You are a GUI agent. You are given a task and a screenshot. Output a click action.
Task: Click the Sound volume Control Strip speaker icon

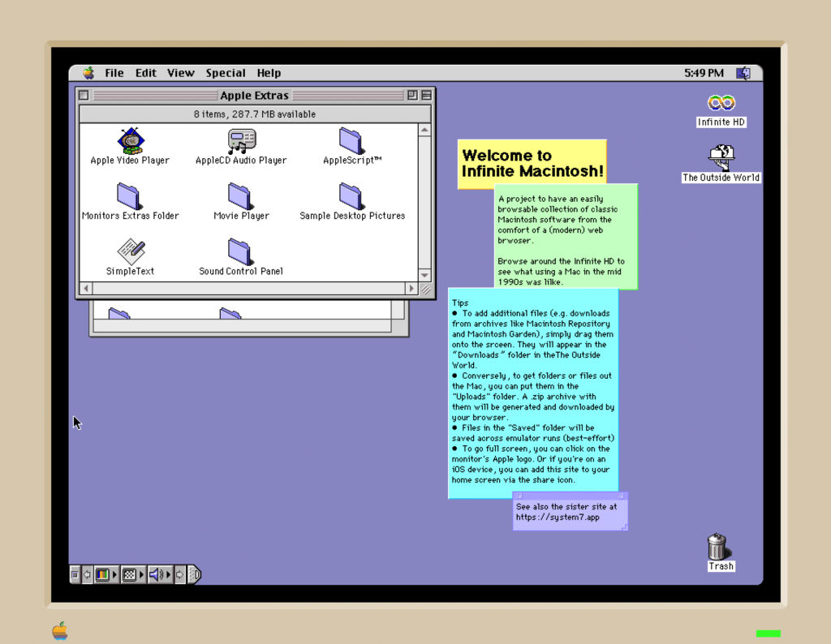(156, 574)
